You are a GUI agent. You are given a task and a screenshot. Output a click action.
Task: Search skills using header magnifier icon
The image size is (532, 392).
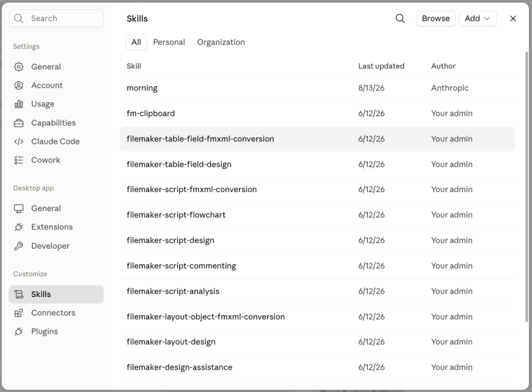click(401, 19)
